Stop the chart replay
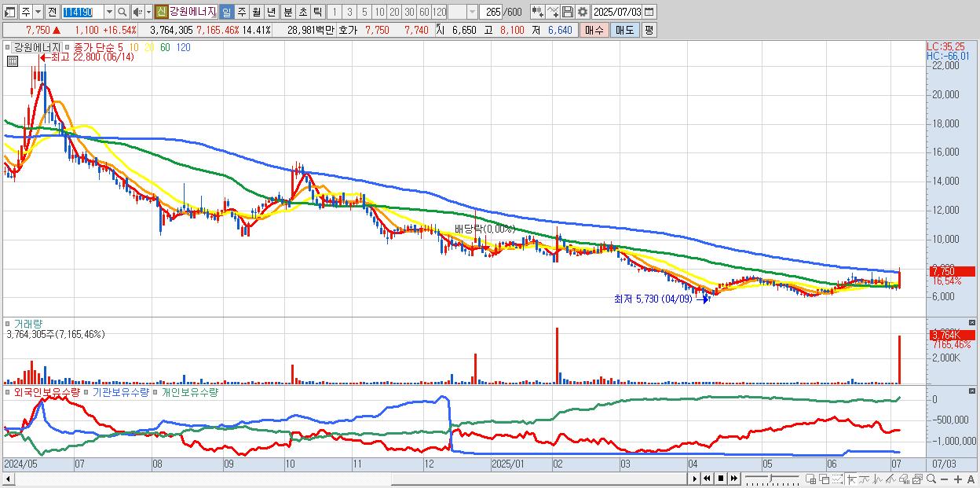The image size is (980, 488). [x=721, y=479]
